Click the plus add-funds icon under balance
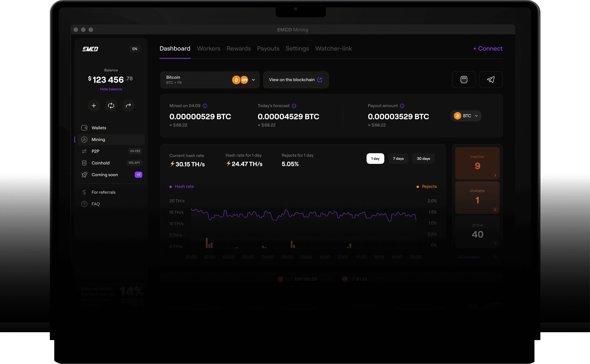 click(94, 106)
